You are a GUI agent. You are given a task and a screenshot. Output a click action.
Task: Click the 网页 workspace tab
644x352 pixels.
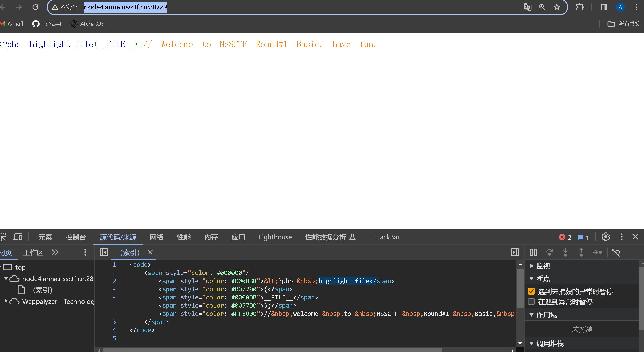click(7, 252)
